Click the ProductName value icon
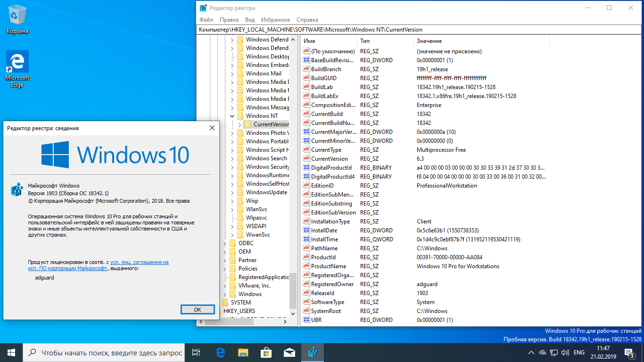 (306, 266)
